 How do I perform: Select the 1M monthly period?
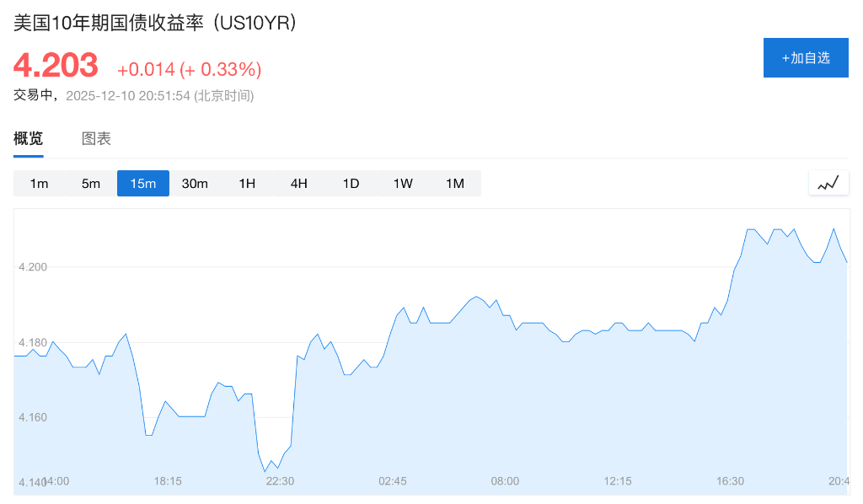click(455, 184)
